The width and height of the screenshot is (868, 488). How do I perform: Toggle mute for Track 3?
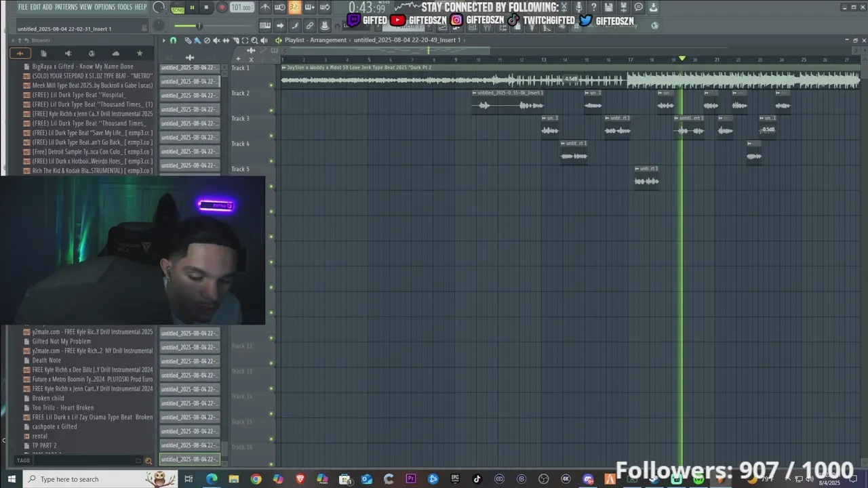[271, 136]
